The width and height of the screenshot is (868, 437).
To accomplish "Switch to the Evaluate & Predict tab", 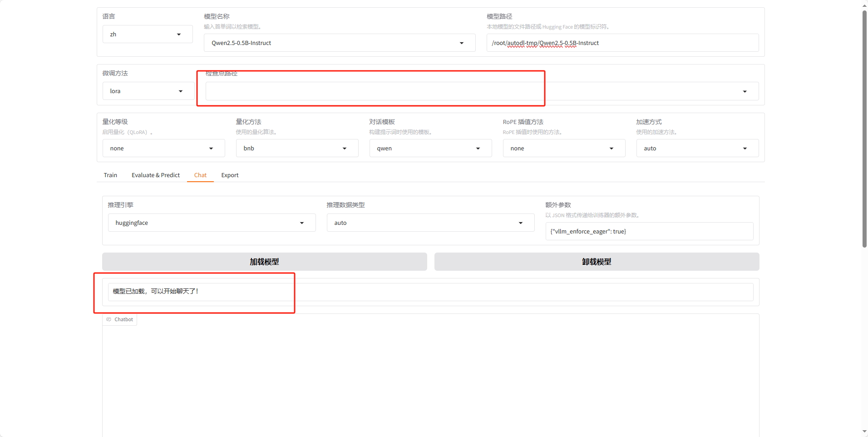I will [x=156, y=175].
